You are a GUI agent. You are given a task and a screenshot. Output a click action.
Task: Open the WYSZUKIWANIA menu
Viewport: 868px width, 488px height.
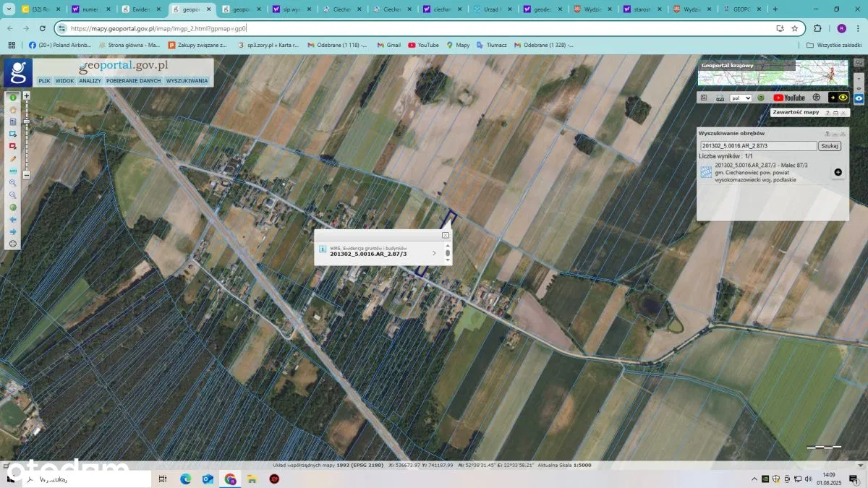(187, 81)
